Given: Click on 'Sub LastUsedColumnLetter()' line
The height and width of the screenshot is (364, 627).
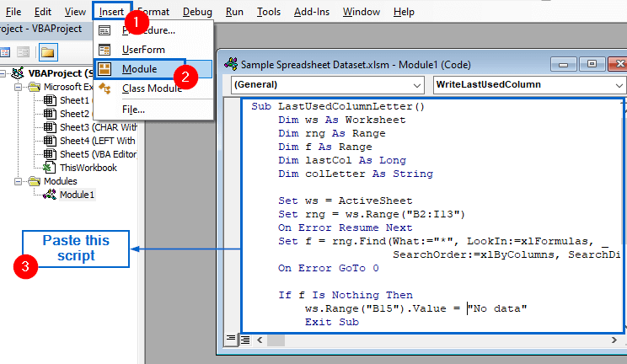Looking at the screenshot, I should coord(338,106).
